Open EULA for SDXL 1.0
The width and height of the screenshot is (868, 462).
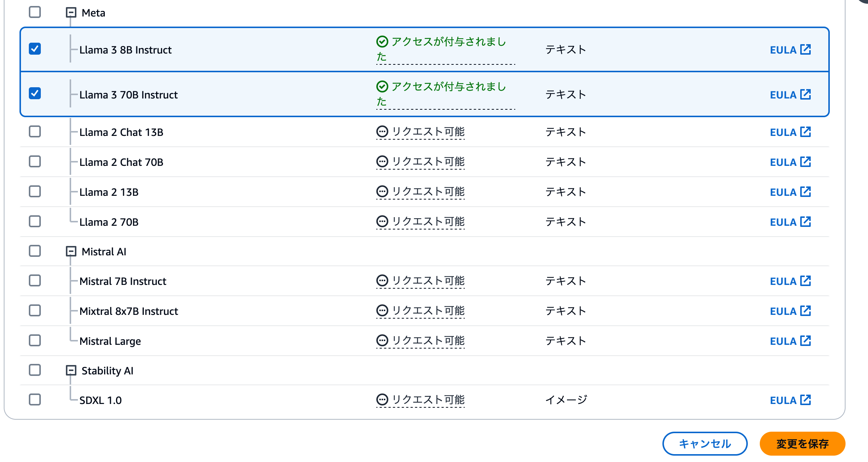click(790, 399)
